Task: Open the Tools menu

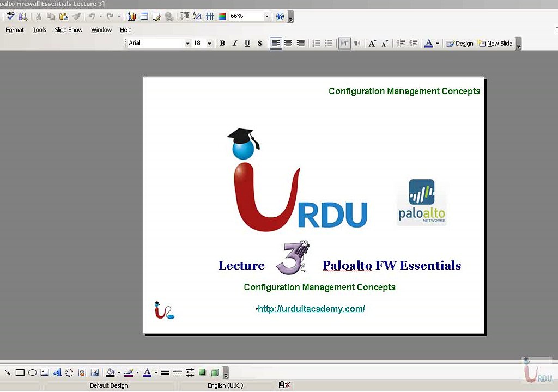Action: pyautogui.click(x=39, y=30)
